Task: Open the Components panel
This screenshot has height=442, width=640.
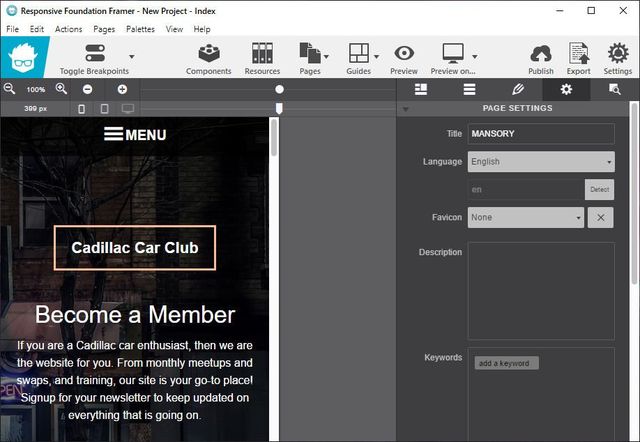Action: [208, 58]
